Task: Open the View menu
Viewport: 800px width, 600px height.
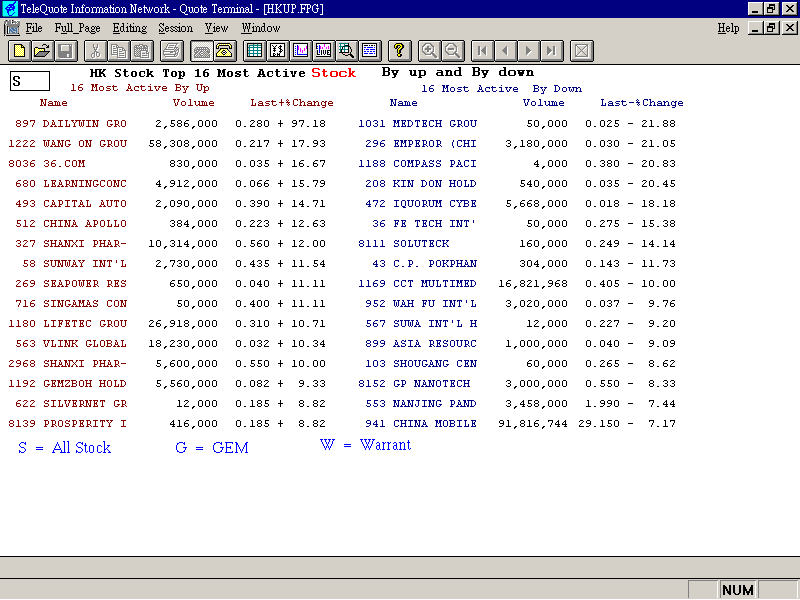Action: click(217, 28)
